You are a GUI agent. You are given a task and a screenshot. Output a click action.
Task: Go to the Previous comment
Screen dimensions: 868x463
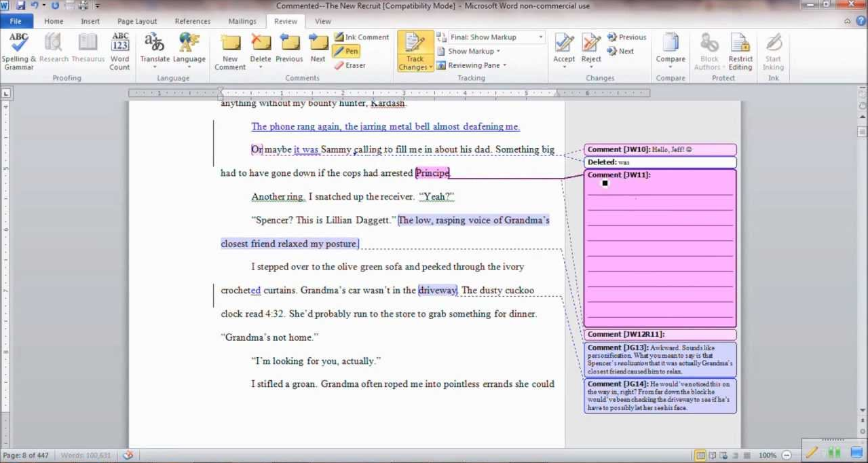(289, 51)
